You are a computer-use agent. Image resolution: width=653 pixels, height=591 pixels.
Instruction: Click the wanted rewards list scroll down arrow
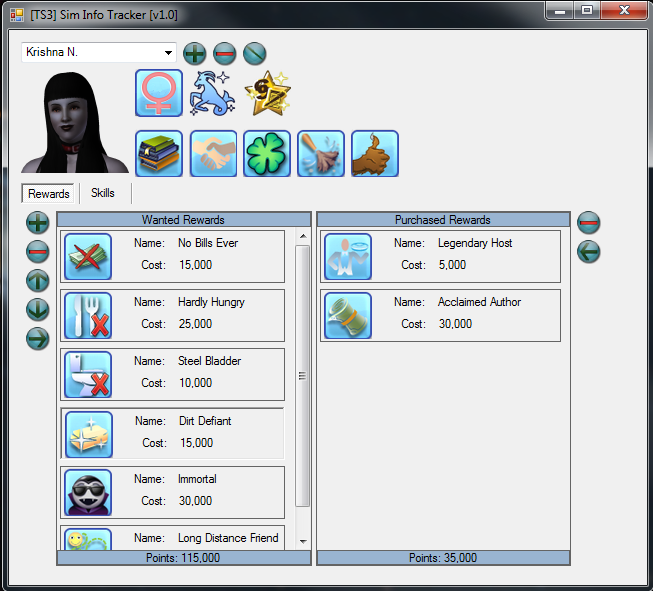[303, 541]
